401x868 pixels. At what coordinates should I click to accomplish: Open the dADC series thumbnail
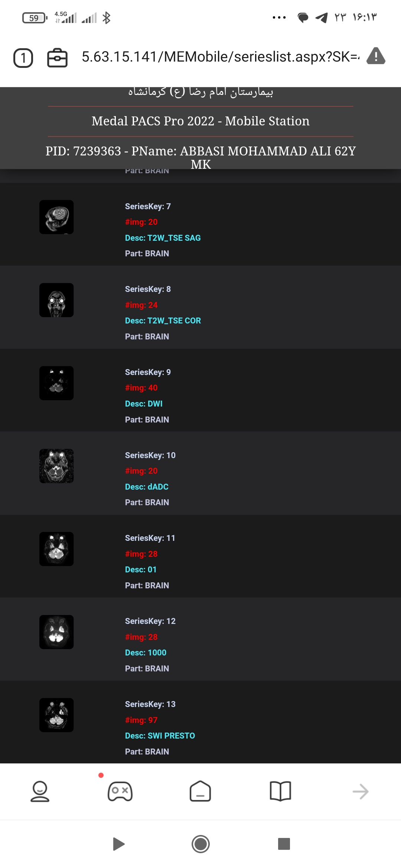[56, 466]
